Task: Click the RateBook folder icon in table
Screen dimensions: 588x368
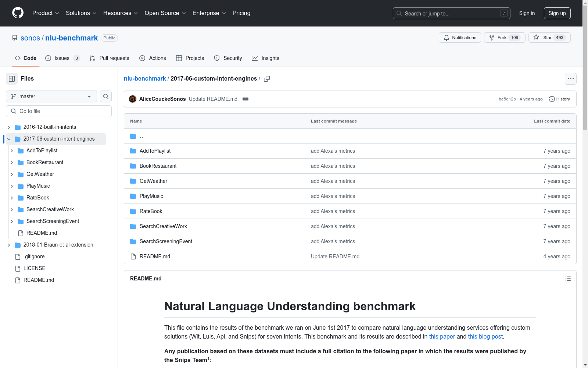Action: click(133, 211)
